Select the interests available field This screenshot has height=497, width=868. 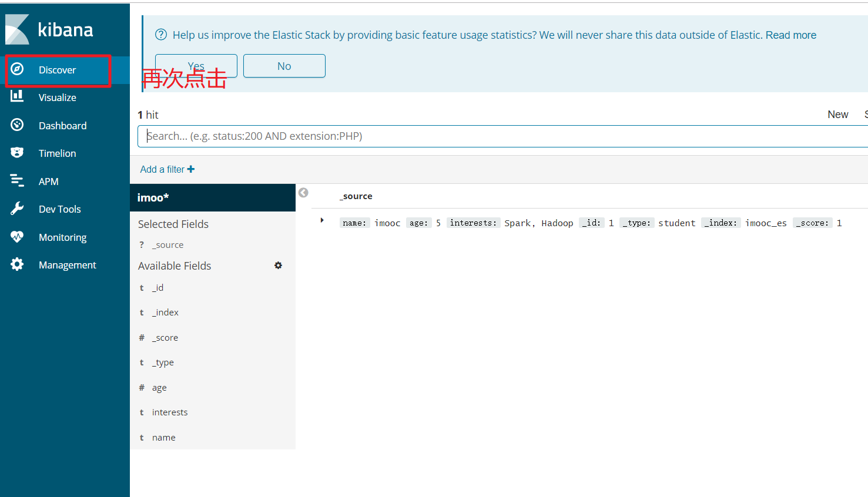[170, 412]
